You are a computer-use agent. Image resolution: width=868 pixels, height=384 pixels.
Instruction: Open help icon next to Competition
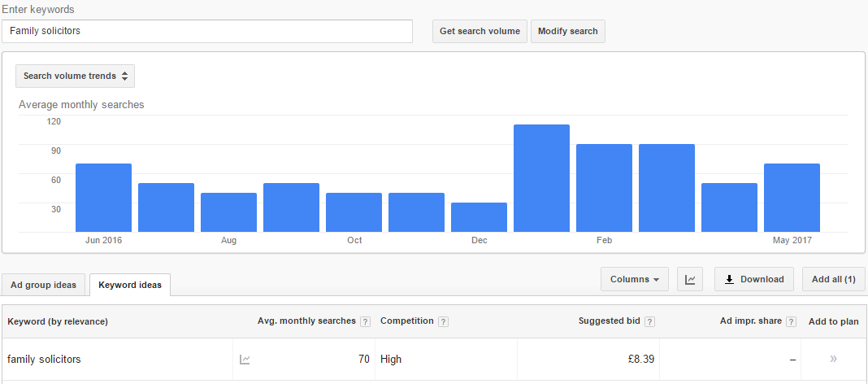click(x=443, y=321)
